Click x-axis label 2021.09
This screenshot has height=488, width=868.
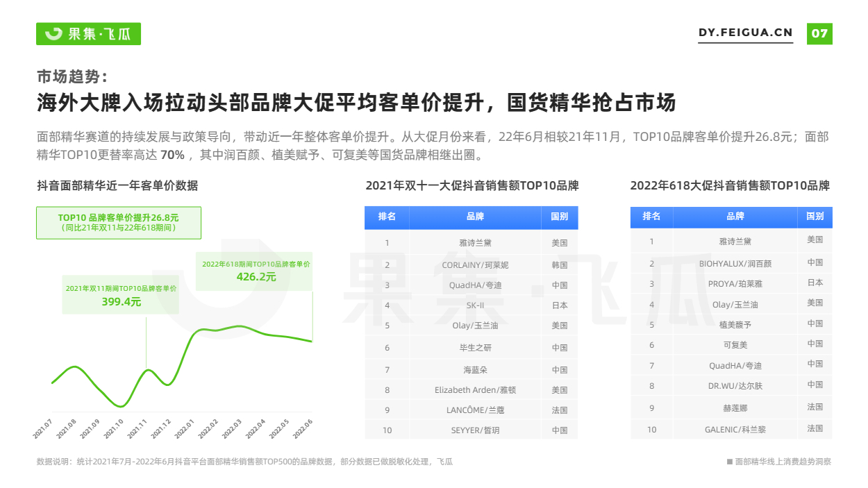[89, 429]
